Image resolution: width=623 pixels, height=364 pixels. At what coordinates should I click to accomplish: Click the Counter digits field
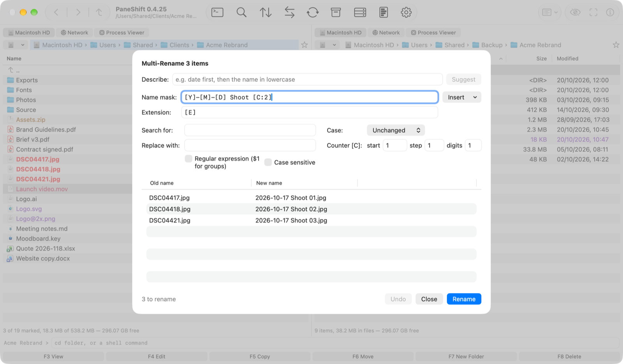click(473, 146)
